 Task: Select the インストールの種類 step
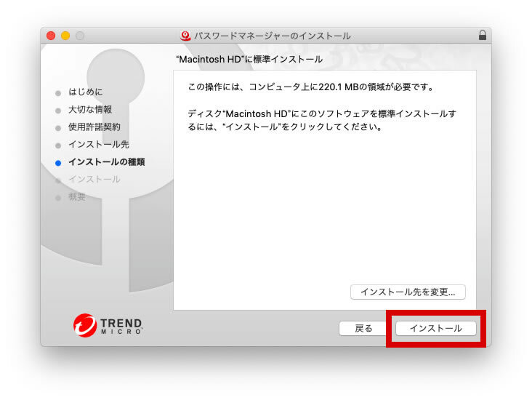pos(107,162)
